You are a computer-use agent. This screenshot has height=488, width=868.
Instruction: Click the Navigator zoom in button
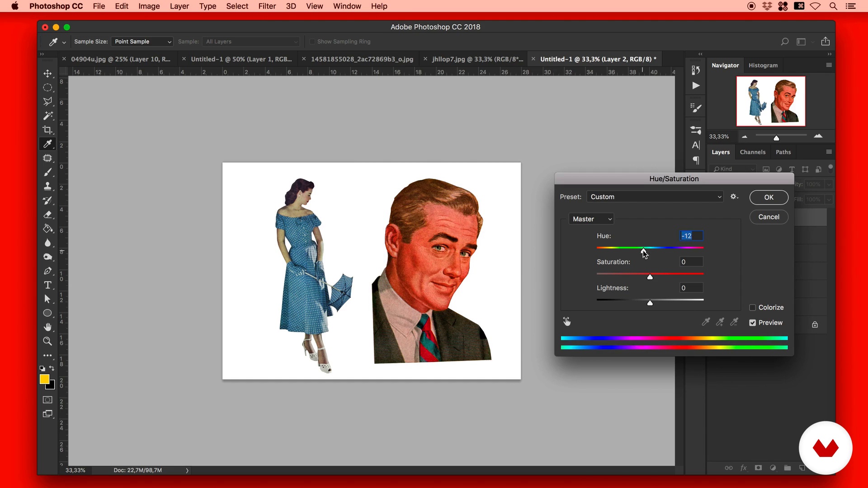click(x=818, y=136)
